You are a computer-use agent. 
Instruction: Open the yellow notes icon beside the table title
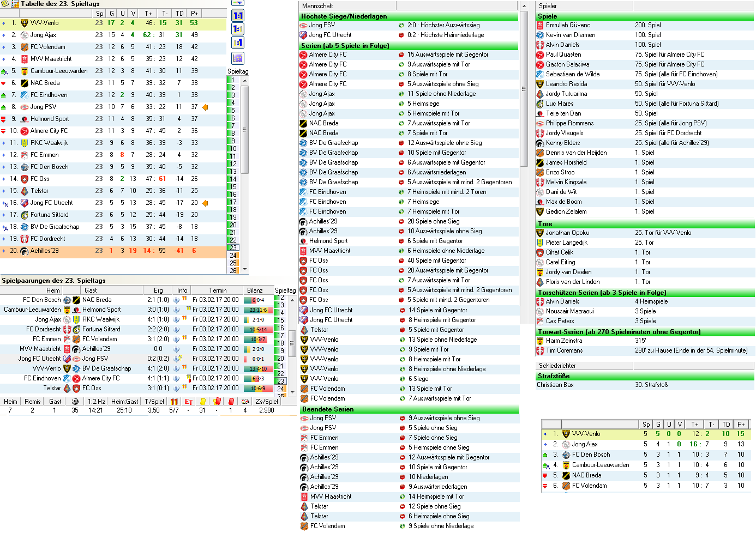5,3
